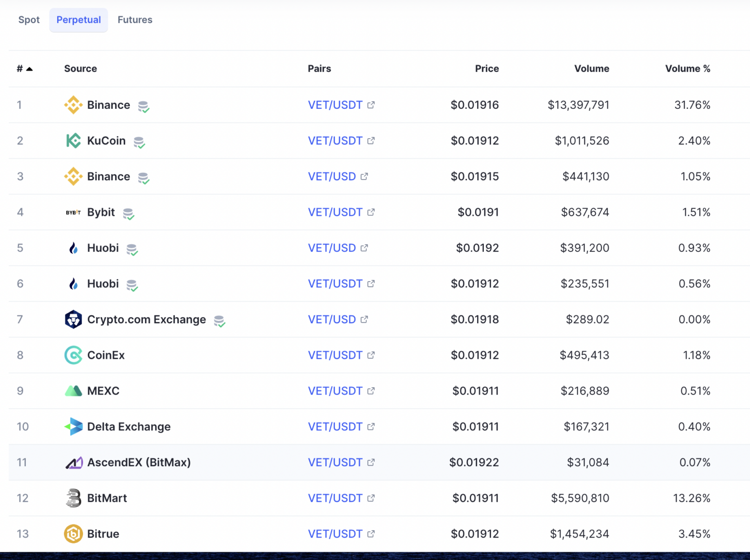Click the Huobi logo in the VET/USDT row
Viewport: 750px width, 560px height.
pyautogui.click(x=73, y=284)
